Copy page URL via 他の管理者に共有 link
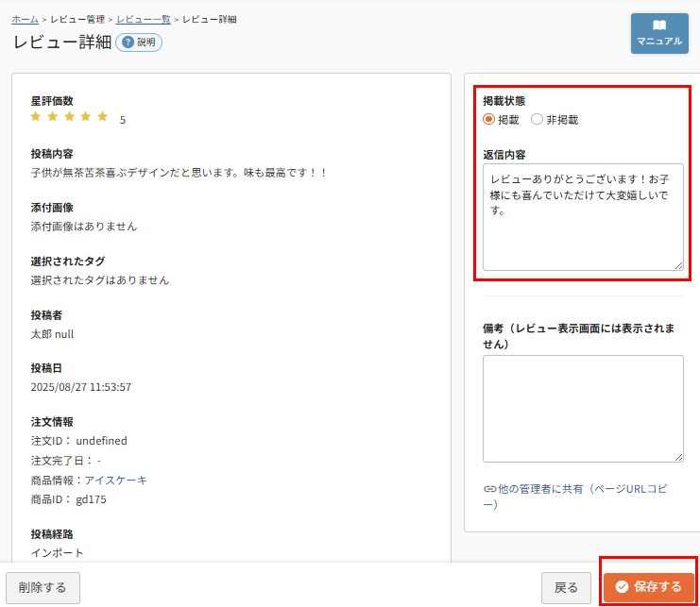 click(x=575, y=497)
